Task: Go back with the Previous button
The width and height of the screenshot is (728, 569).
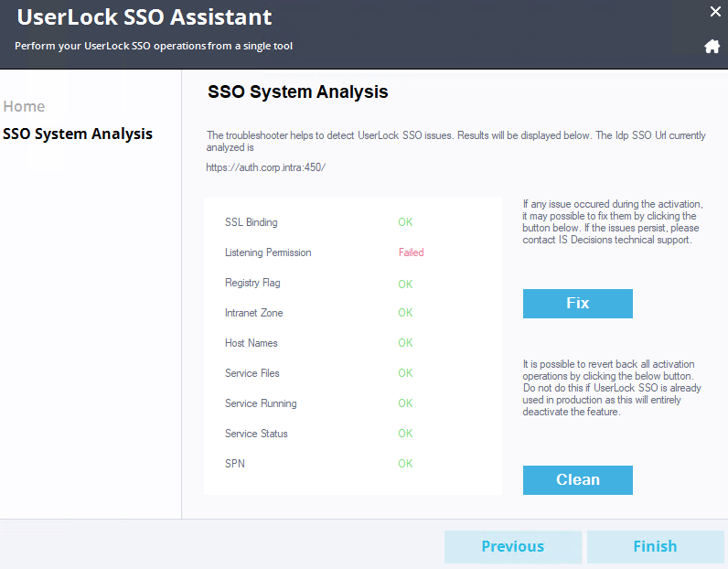Action: click(x=512, y=546)
